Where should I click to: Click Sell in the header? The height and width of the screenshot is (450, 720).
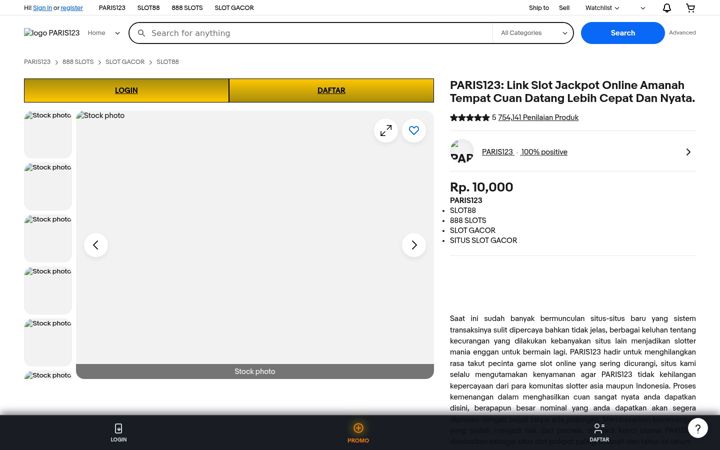[x=564, y=8]
